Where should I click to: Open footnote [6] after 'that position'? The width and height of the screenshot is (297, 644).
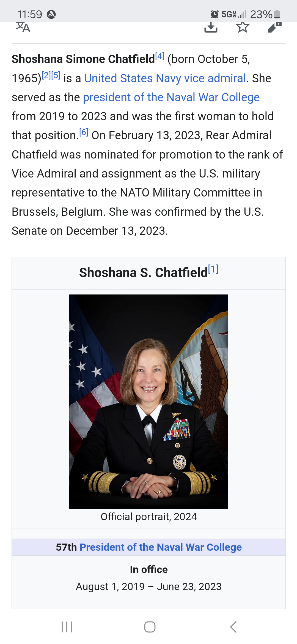84,132
